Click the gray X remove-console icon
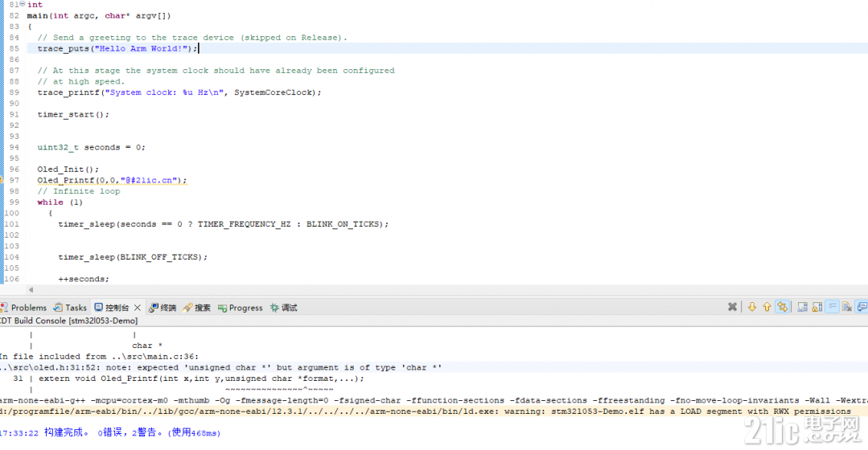 [x=732, y=307]
